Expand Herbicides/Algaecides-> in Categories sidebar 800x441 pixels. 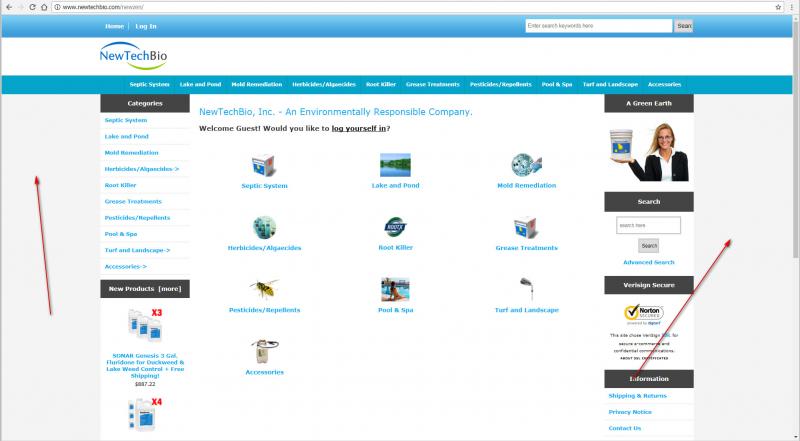click(x=142, y=169)
